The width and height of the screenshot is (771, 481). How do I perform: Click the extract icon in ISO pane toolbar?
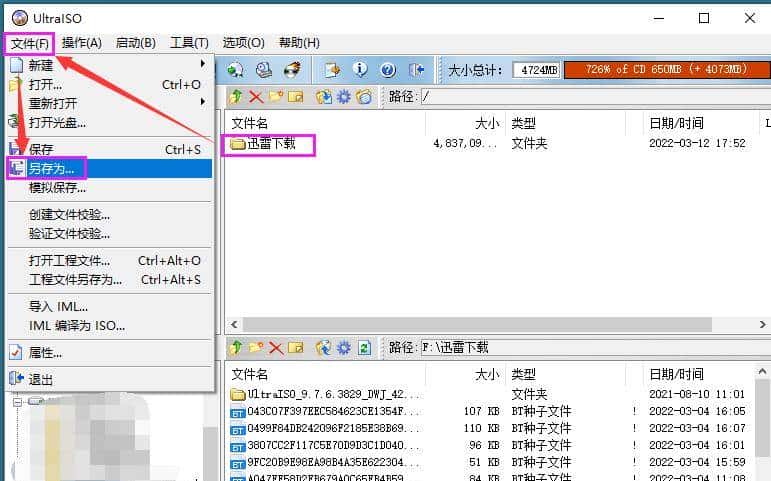pos(324,97)
